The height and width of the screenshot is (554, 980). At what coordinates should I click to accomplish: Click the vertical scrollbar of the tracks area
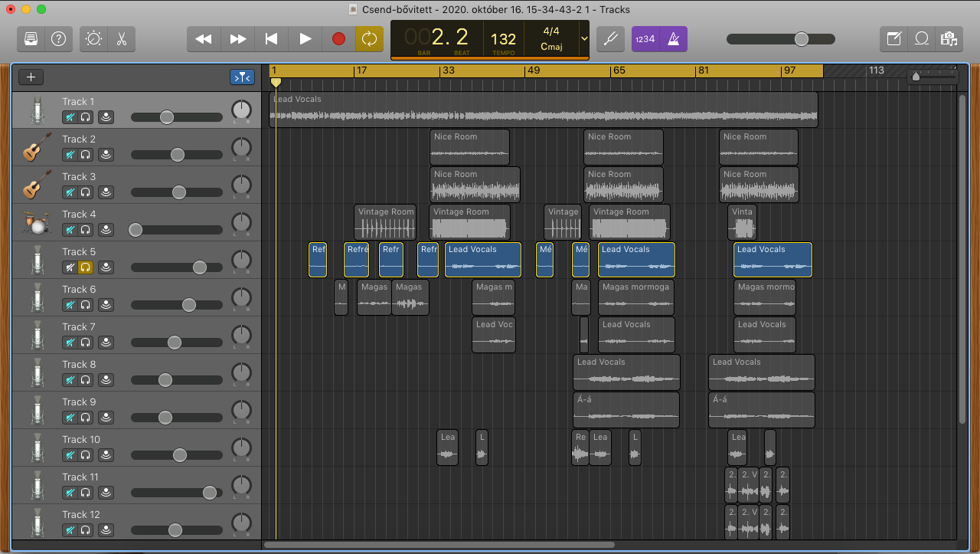962,258
